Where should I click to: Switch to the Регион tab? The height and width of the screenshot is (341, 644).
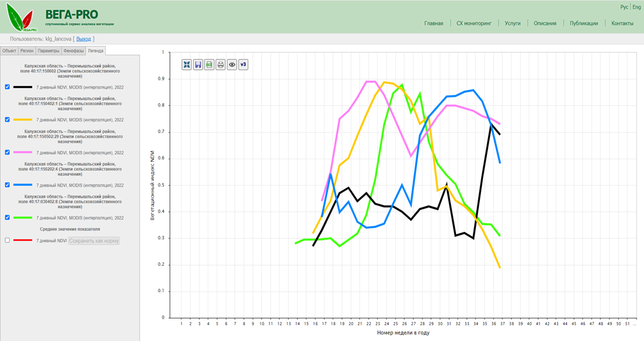[27, 51]
